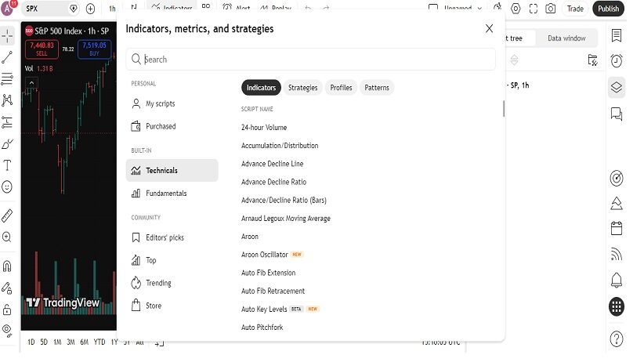Open the object tree layers icon
The height and width of the screenshot is (362, 644).
617,87
